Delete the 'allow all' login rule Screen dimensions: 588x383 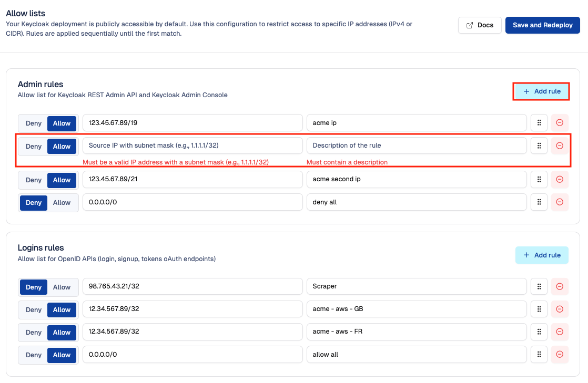[x=560, y=355]
